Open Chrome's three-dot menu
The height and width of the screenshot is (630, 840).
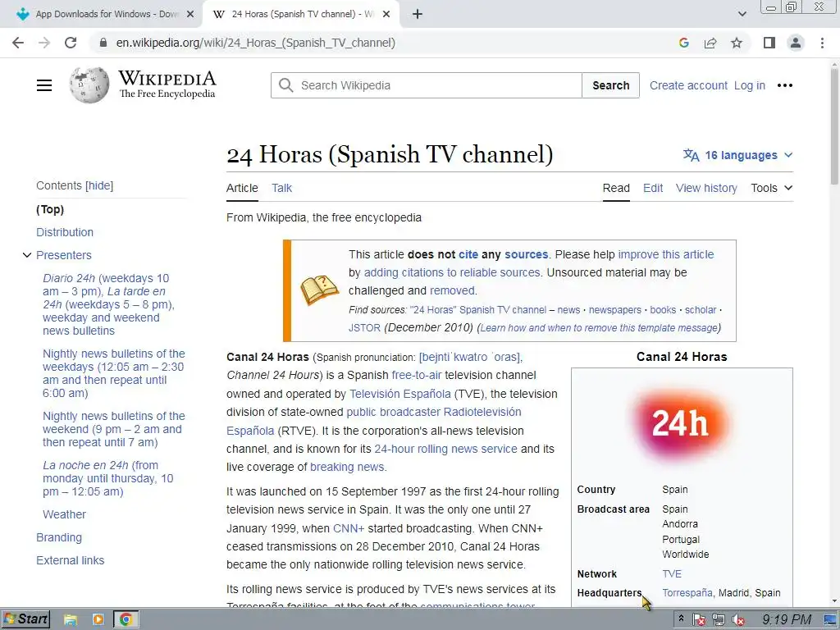click(x=822, y=43)
